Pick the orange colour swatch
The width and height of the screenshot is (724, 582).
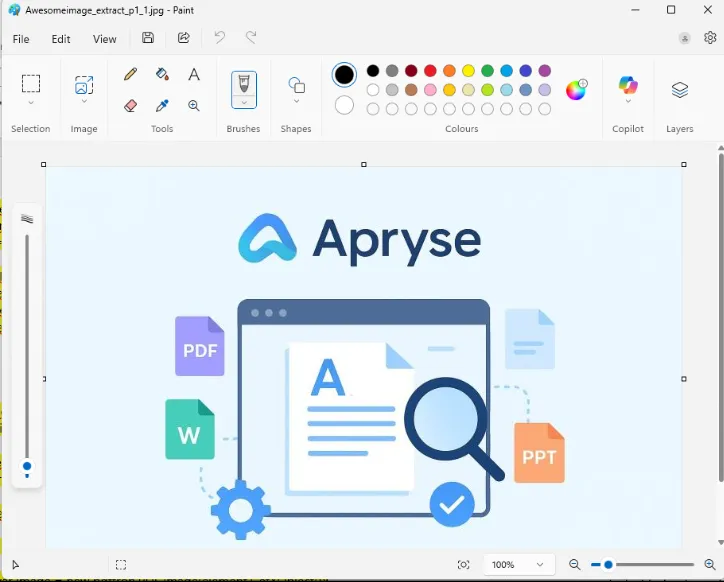(x=449, y=71)
